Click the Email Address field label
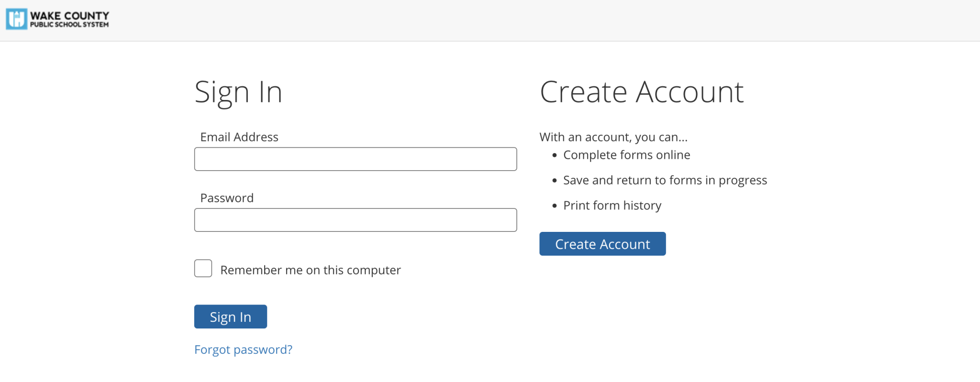This screenshot has width=980, height=382. tap(239, 137)
